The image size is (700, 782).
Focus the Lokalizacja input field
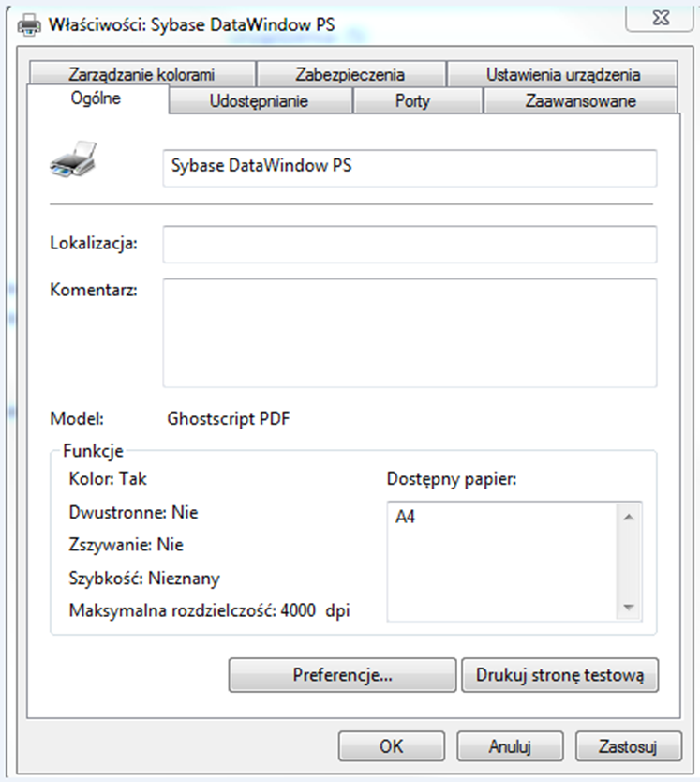(410, 244)
